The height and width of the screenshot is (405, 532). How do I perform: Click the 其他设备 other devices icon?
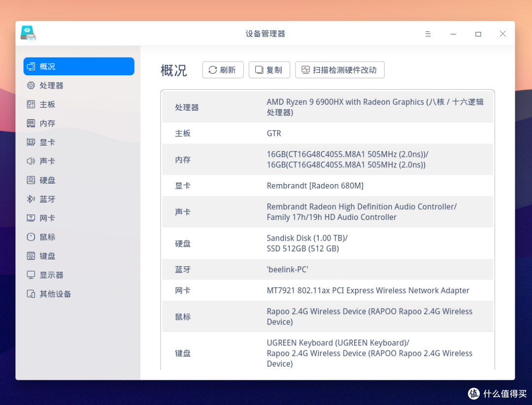coord(31,294)
